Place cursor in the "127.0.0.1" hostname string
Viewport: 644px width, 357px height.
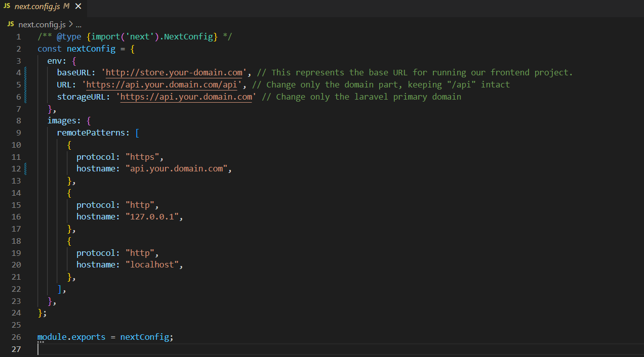click(x=153, y=216)
